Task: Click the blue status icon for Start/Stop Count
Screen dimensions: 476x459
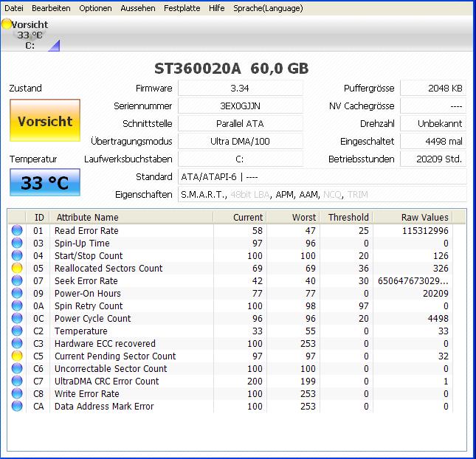Action: pos(17,255)
